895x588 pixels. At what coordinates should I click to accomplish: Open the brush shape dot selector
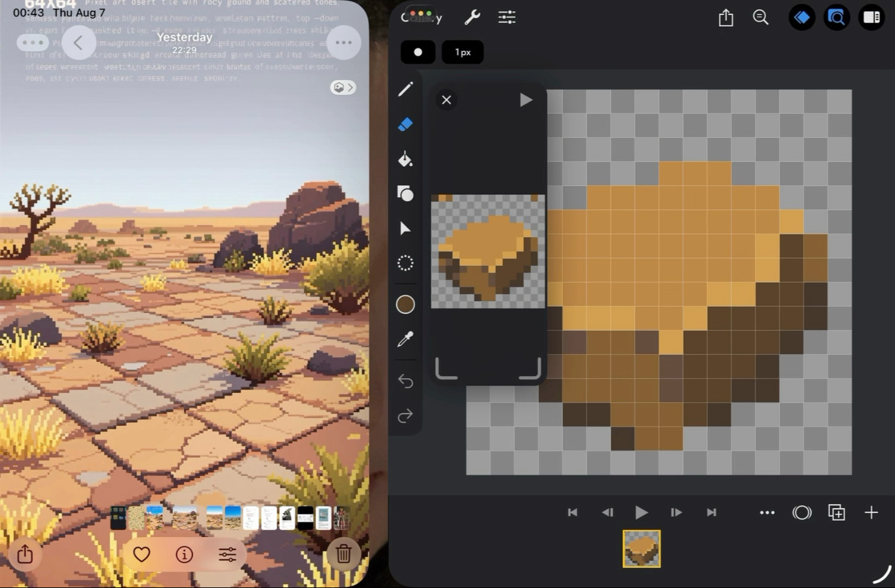tap(418, 52)
